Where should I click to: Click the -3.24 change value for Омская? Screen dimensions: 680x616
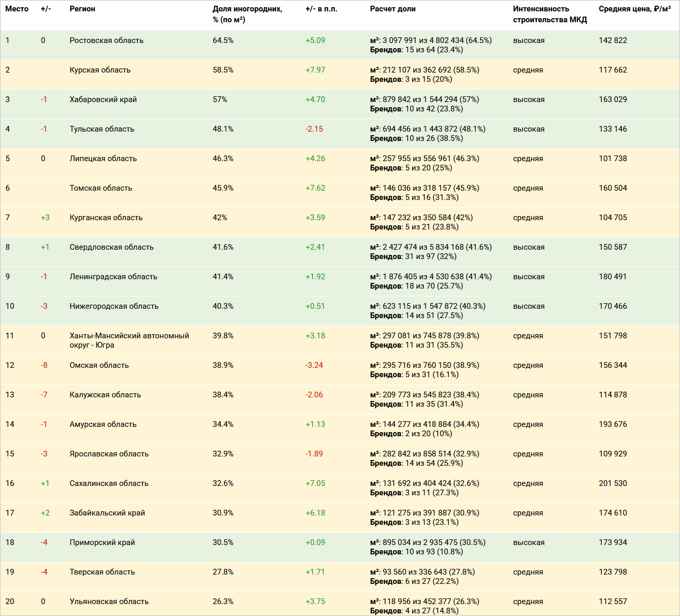pyautogui.click(x=314, y=365)
